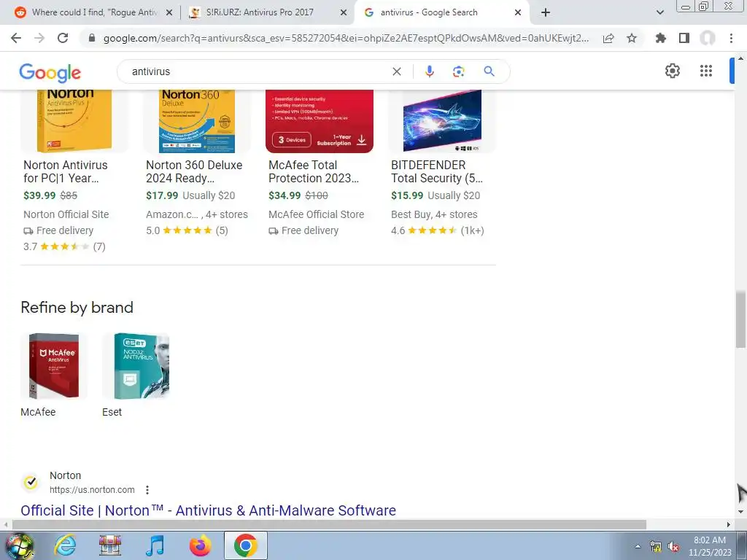The width and height of the screenshot is (747, 560).
Task: Open the taskbar clock showing 8:02 AM
Action: click(x=710, y=546)
